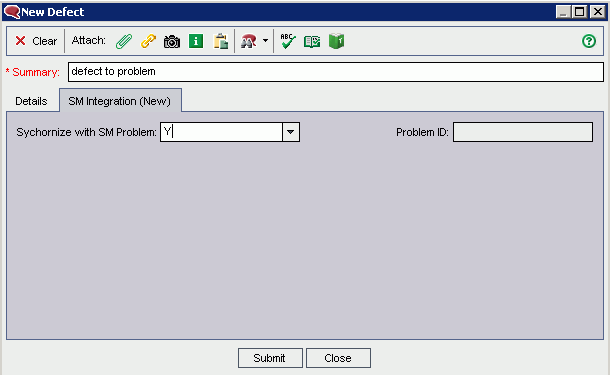The image size is (610, 375).
Task: Attach a file using the paperclip icon
Action: [124, 41]
